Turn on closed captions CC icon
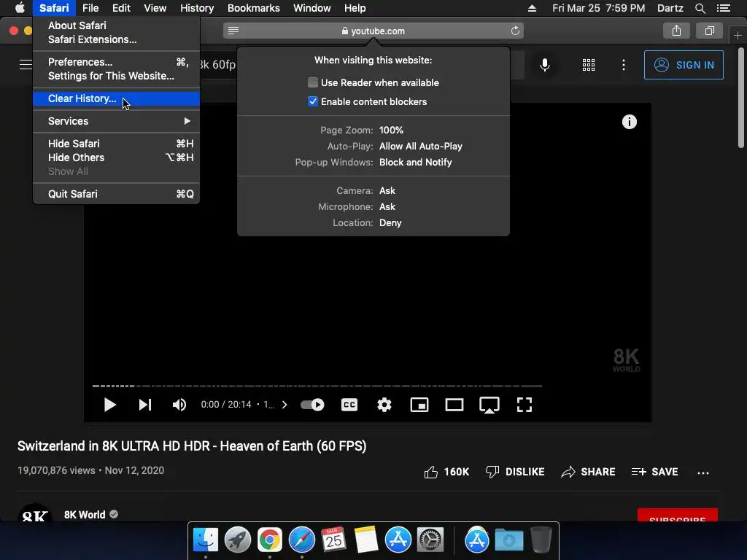Image resolution: width=747 pixels, height=560 pixels. pyautogui.click(x=349, y=405)
